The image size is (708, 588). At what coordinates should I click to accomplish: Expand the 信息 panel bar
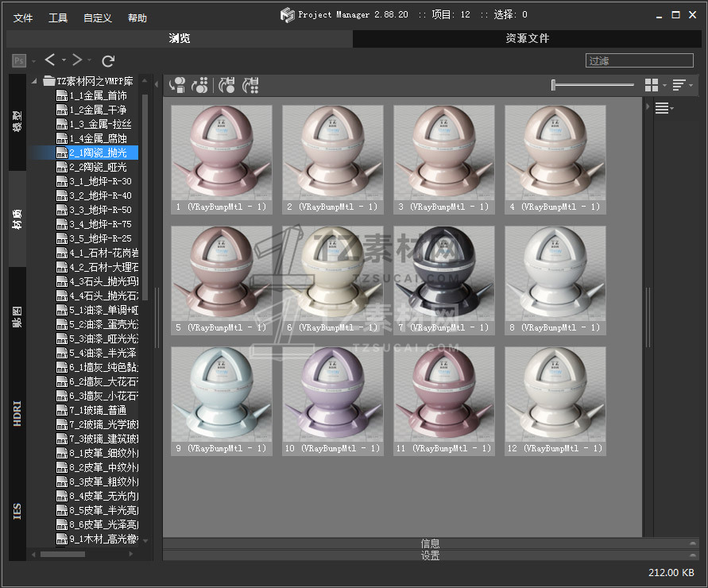430,544
